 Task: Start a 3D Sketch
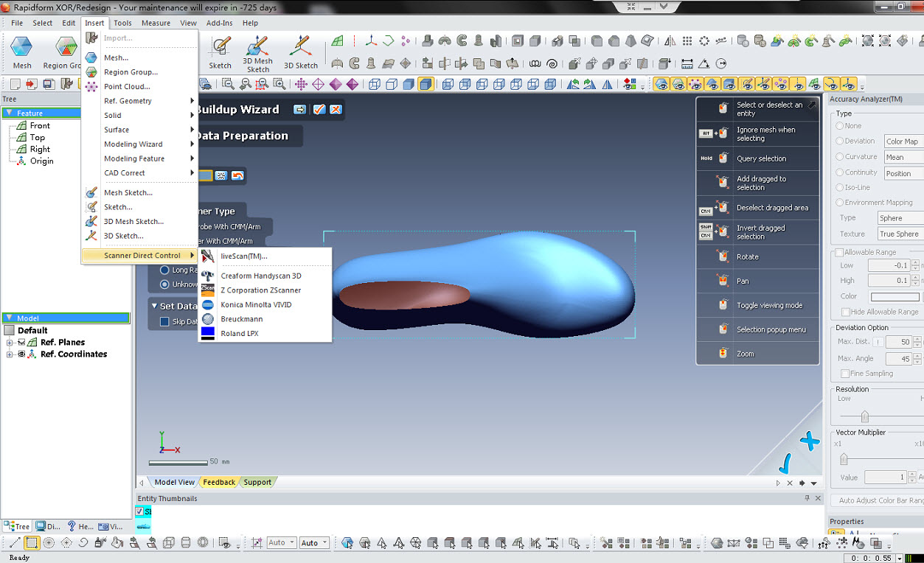pyautogui.click(x=301, y=52)
